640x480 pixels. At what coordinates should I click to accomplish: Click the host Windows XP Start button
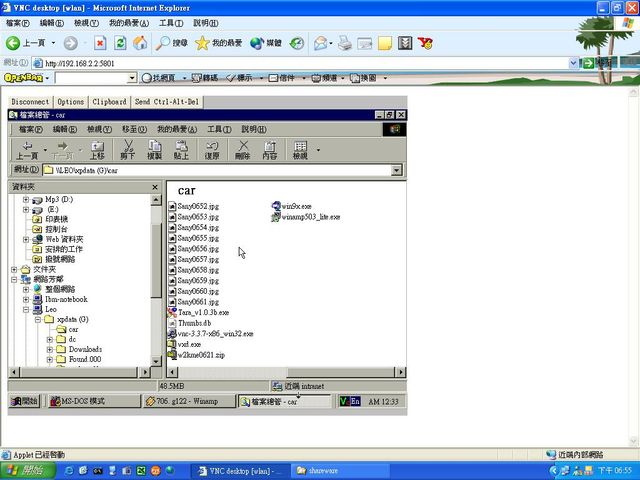pos(28,471)
